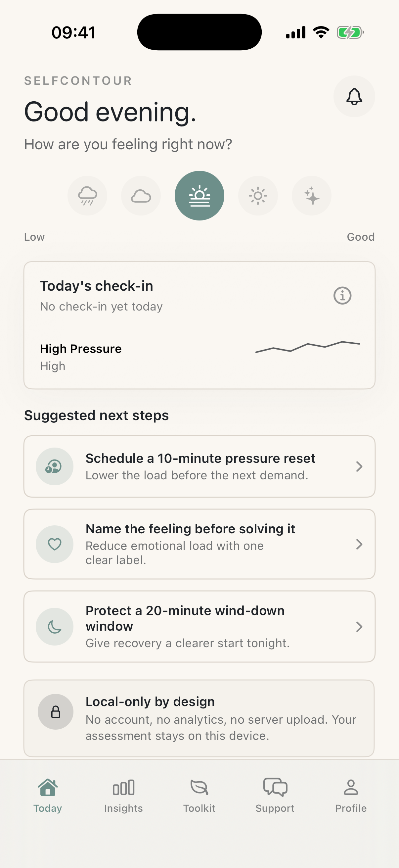The height and width of the screenshot is (868, 399).
Task: Open the Toolkit tab
Action: (199, 798)
